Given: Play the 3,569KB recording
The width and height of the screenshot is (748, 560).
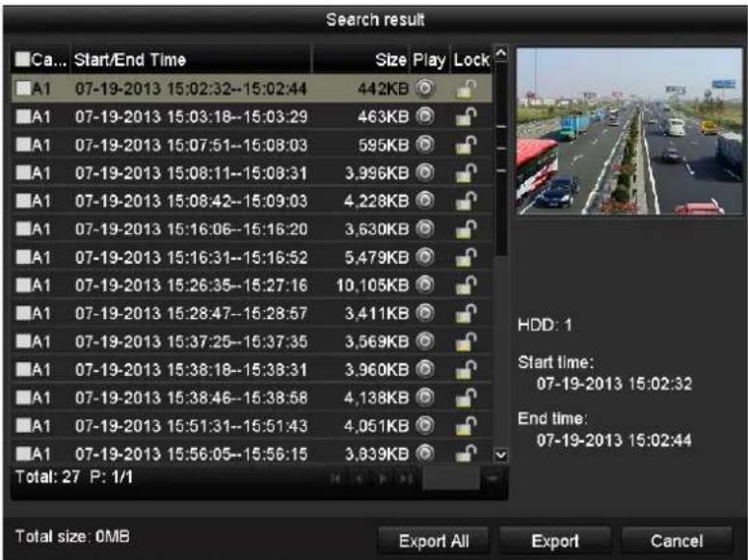Looking at the screenshot, I should pos(424,341).
